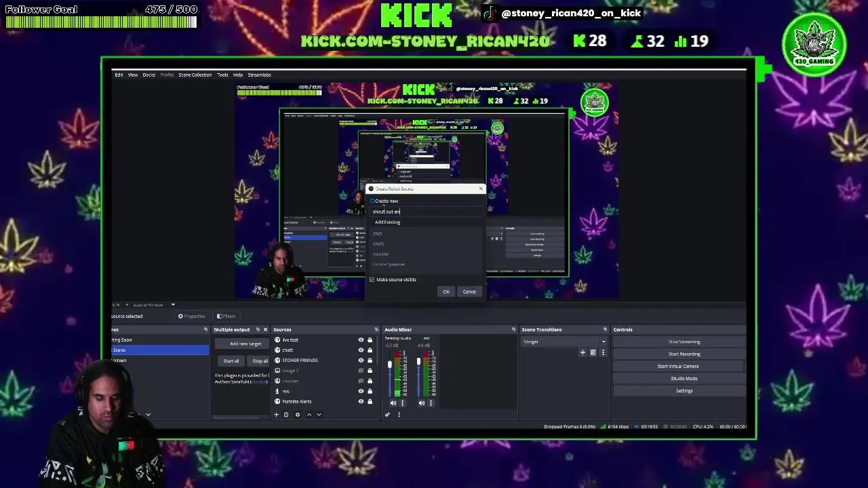Open the Filters button in source toolbar
Viewport: 868px width, 488px height.
coord(226,316)
